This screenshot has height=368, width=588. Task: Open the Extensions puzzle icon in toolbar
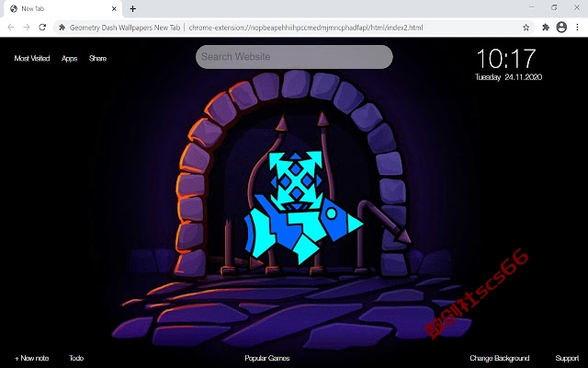[x=546, y=27]
